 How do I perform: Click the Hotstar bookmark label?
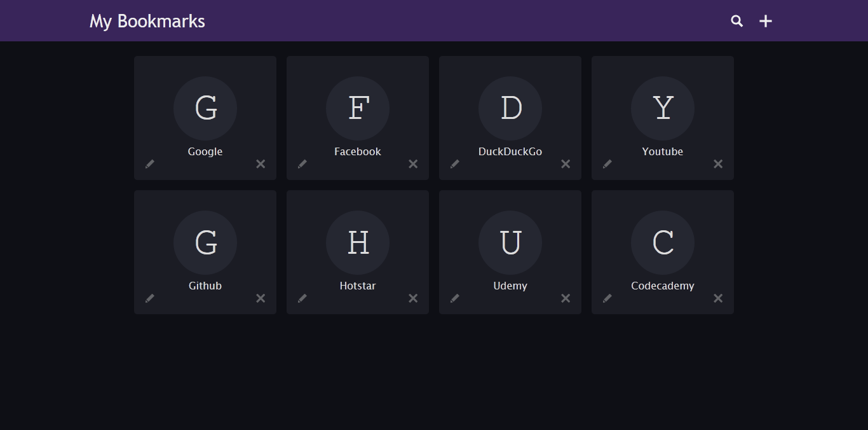pyautogui.click(x=358, y=286)
